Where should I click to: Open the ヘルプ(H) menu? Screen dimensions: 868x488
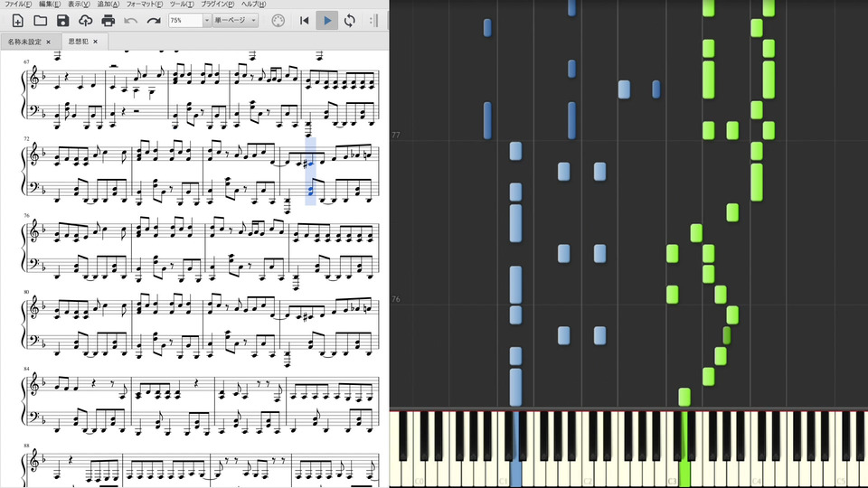coord(253,4)
